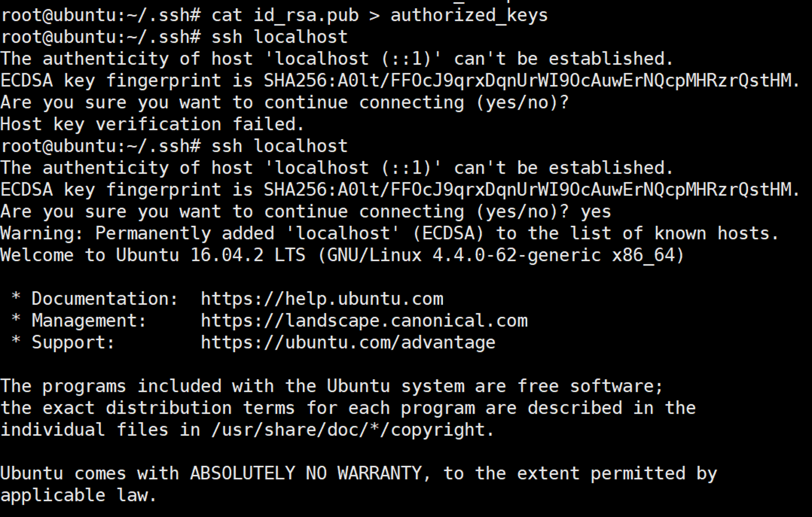
Task: Click the first "ssh localhost" command
Action: 279,37
